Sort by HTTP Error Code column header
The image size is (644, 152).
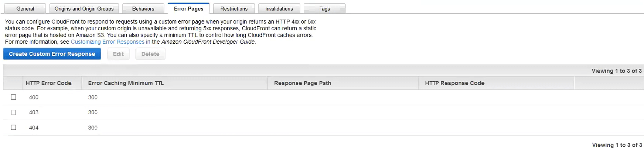(x=48, y=83)
